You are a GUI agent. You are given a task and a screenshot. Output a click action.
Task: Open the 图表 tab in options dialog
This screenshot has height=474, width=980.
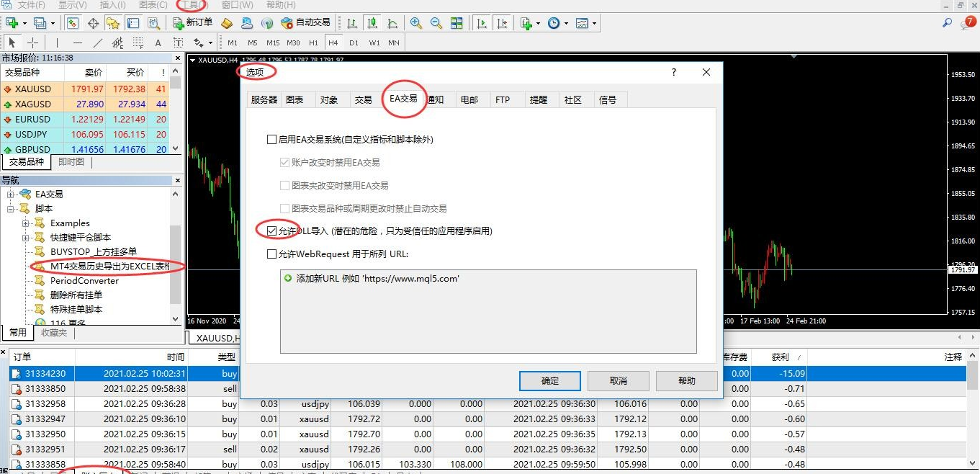pos(295,100)
